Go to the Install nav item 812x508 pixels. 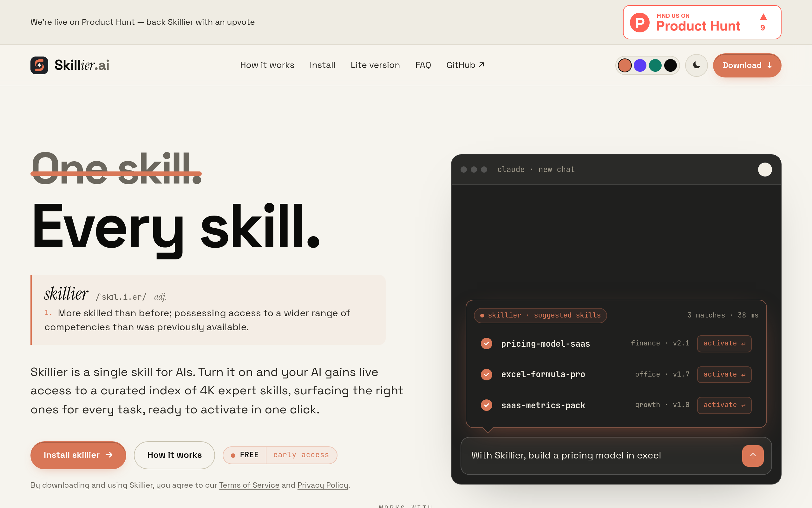click(322, 65)
